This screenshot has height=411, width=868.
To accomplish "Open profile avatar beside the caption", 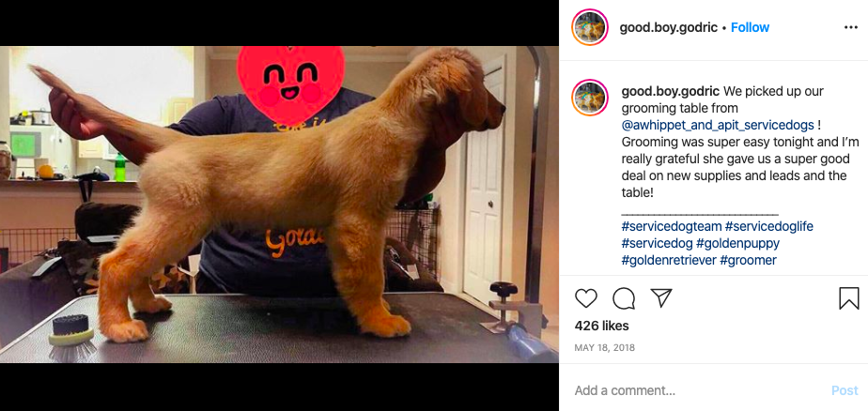I will click(x=590, y=98).
